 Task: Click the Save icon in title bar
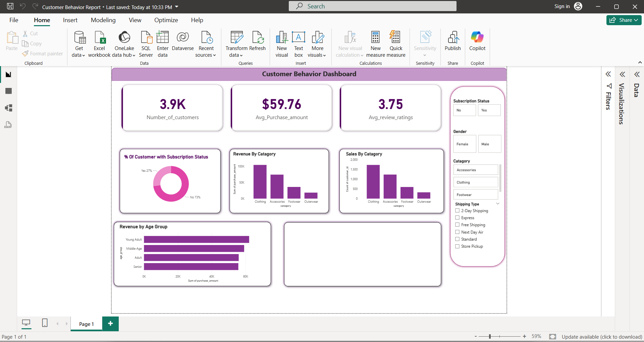point(10,6)
